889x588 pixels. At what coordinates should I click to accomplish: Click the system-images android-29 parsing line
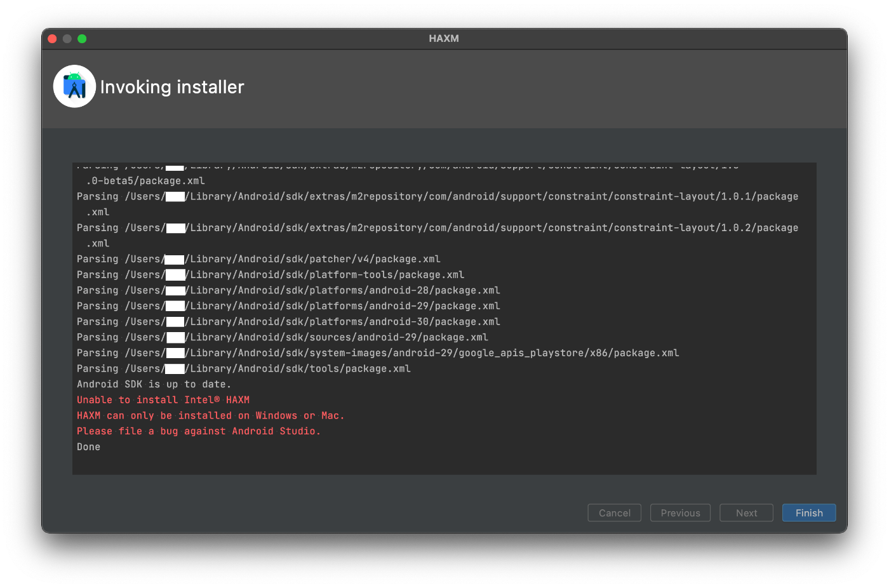(x=378, y=353)
